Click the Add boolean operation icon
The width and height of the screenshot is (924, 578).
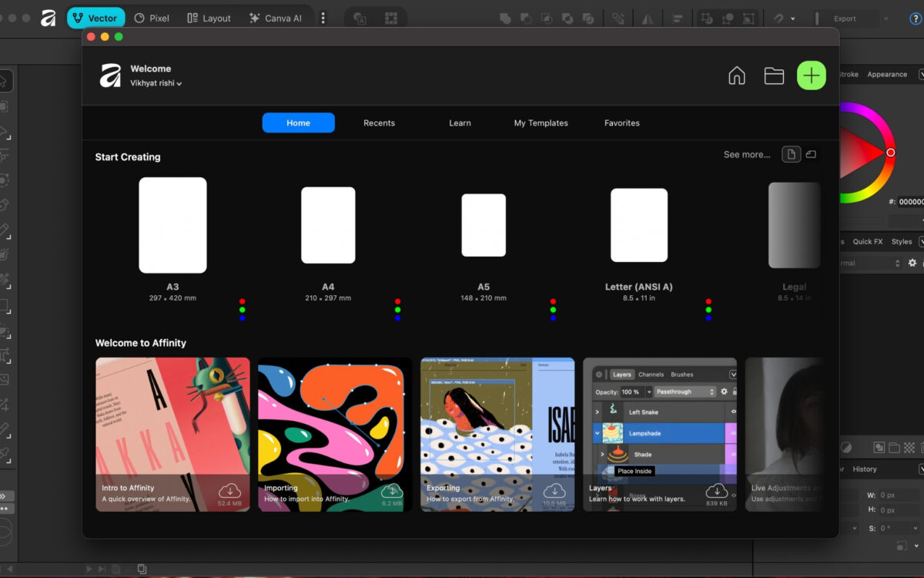pos(504,18)
